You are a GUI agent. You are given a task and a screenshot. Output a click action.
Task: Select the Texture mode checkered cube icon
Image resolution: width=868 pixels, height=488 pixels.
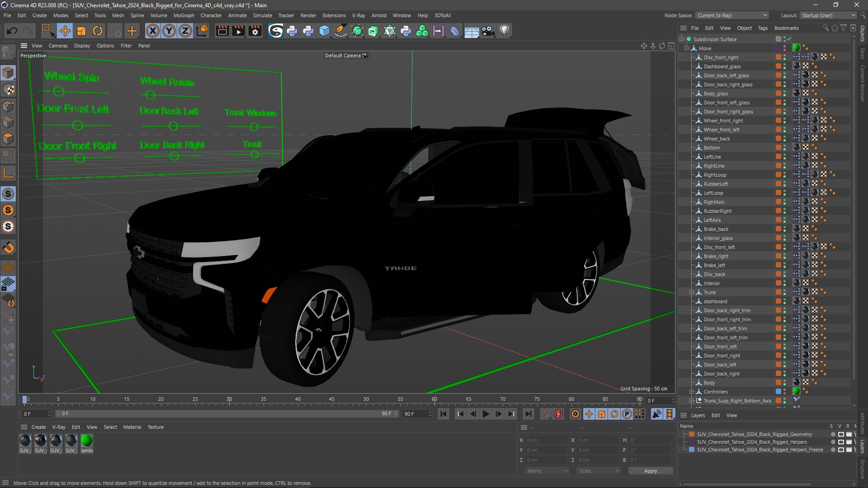click(x=8, y=89)
